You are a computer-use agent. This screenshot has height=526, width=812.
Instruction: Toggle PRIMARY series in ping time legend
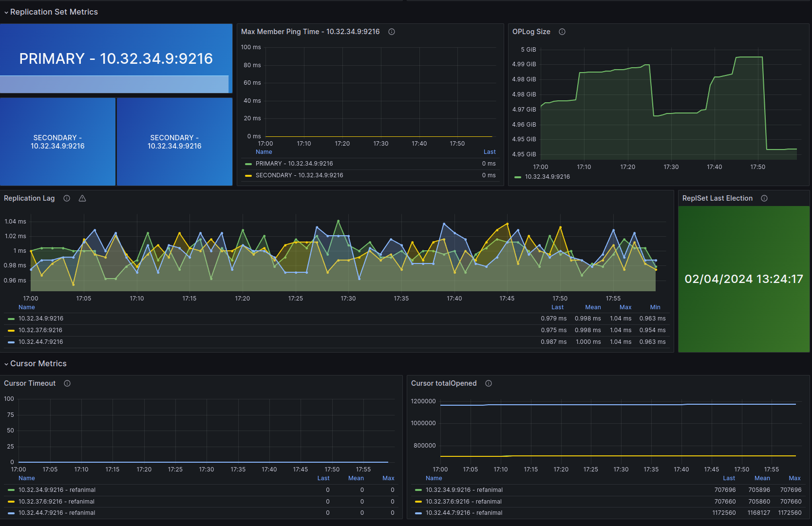coord(294,164)
